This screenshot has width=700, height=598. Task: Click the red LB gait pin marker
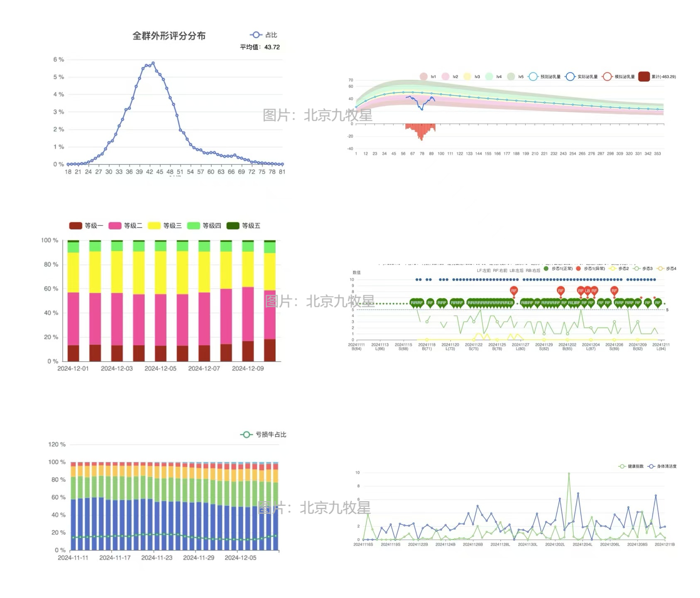587,291
